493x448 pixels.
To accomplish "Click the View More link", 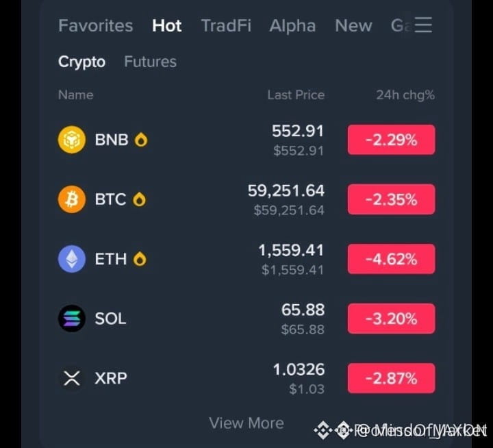I will 246,423.
